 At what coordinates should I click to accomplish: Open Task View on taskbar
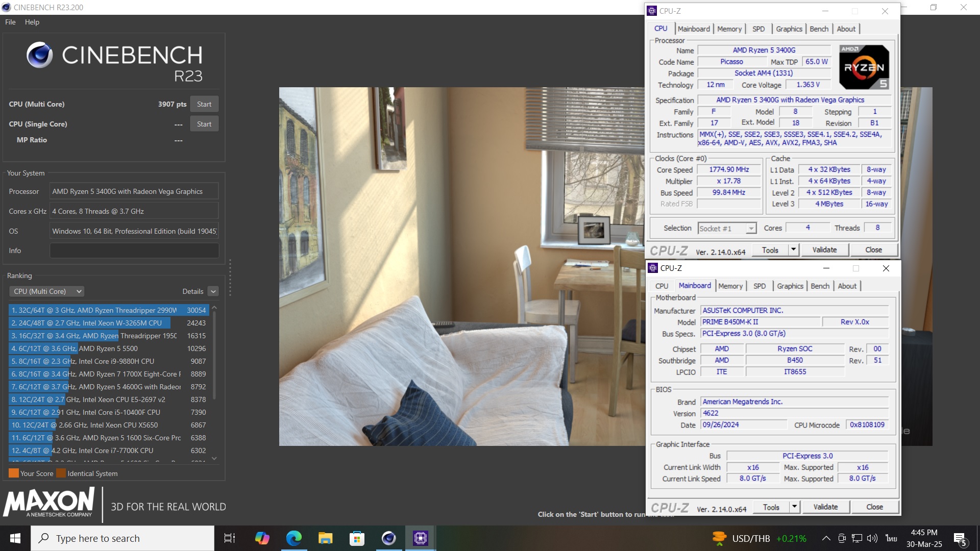click(230, 538)
